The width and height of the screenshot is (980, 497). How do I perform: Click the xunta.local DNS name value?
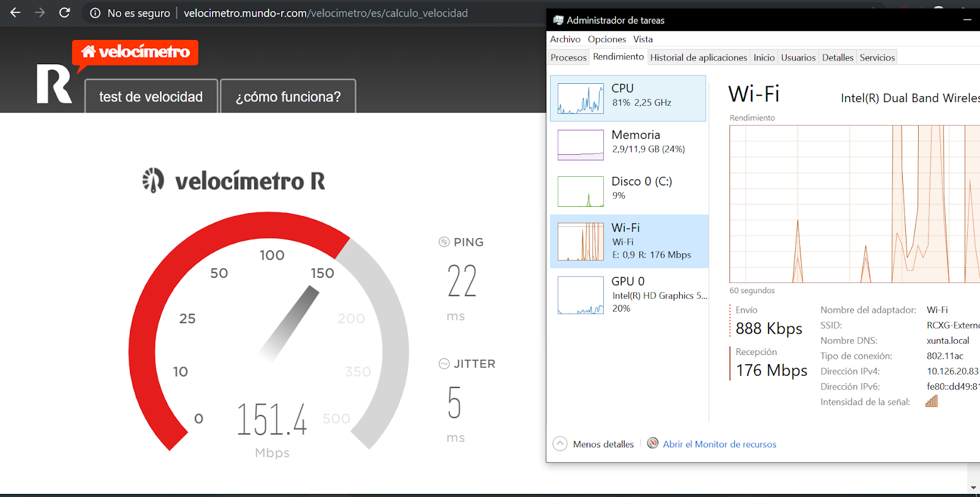coord(948,341)
